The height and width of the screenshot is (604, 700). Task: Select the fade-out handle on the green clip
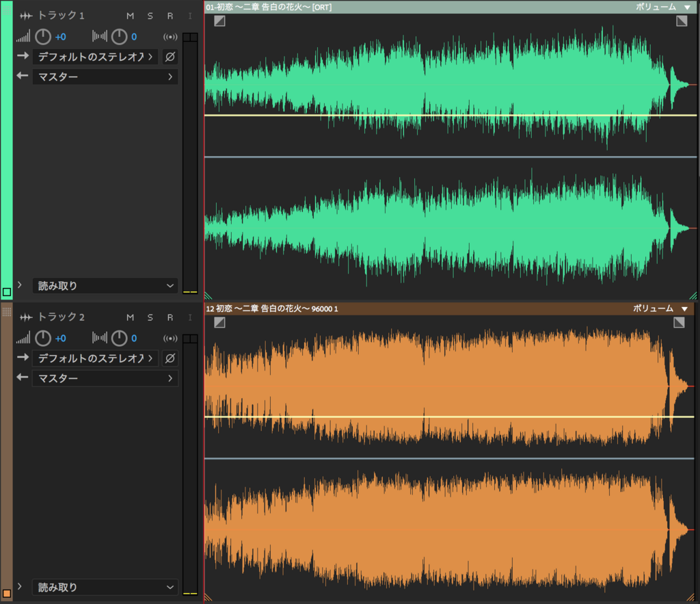[682, 21]
